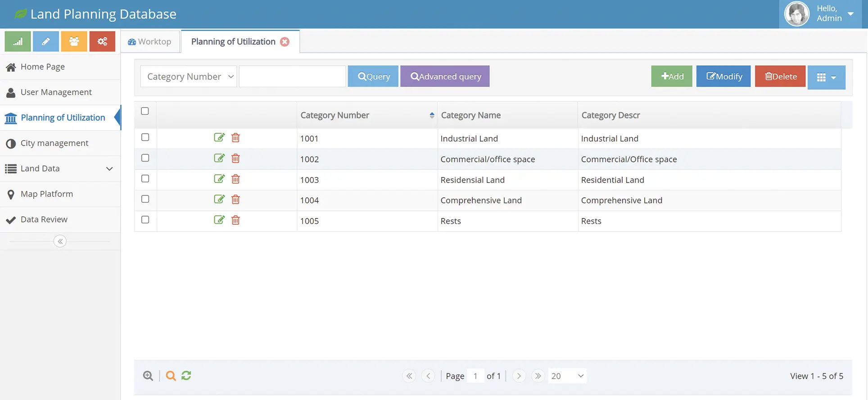
Task: Click the green refresh icon in footer
Action: pos(186,376)
